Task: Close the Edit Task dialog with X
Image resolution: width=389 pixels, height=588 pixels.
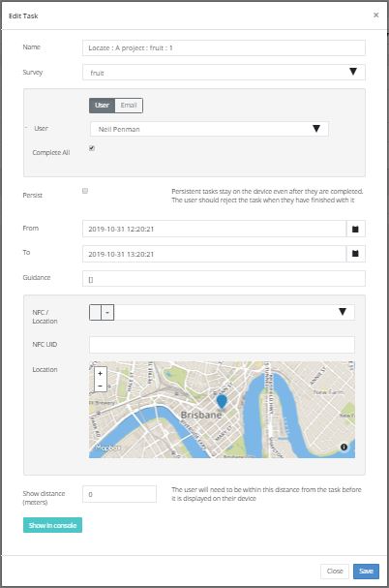Action: point(375,15)
